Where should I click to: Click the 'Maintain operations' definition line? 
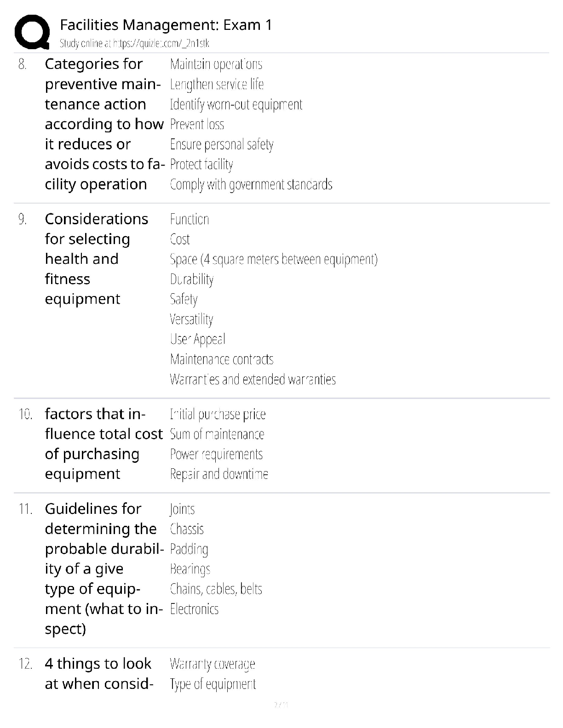[x=216, y=64]
